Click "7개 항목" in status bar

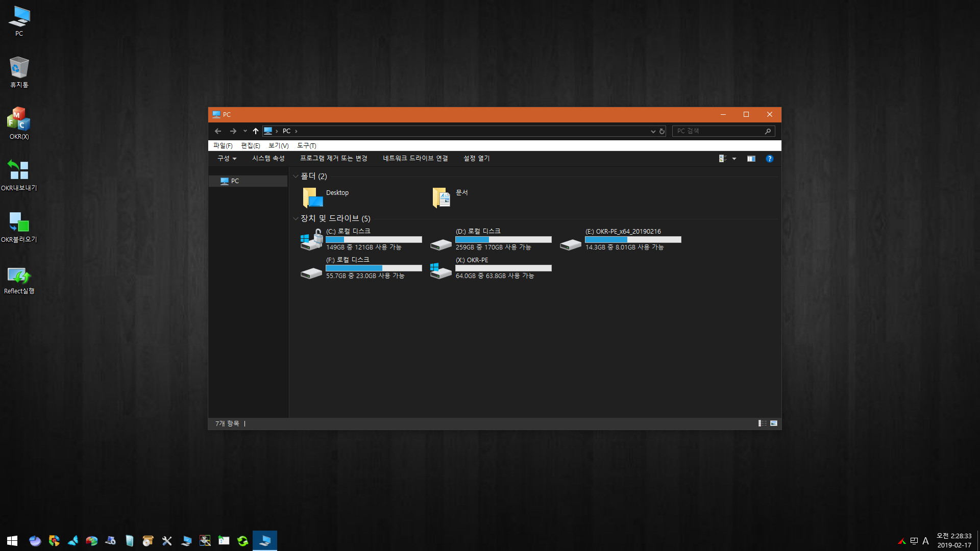[227, 424]
